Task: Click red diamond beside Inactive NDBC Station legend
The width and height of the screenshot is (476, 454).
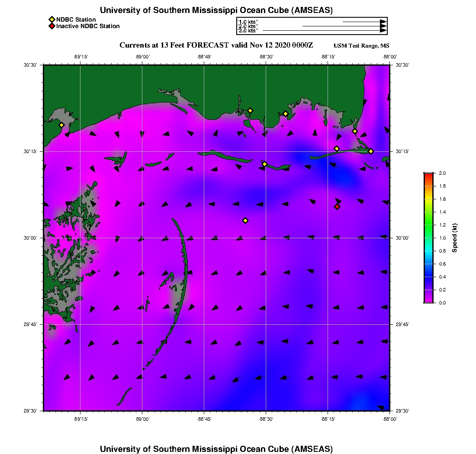Action: (x=51, y=26)
